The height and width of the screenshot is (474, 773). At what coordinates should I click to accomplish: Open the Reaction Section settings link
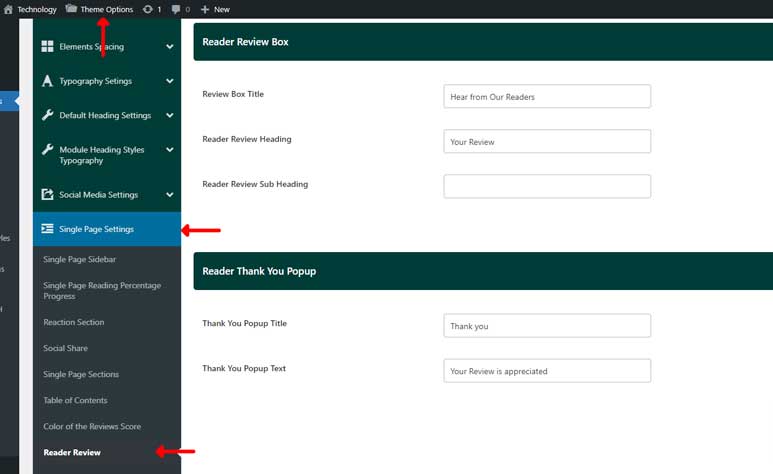point(74,322)
